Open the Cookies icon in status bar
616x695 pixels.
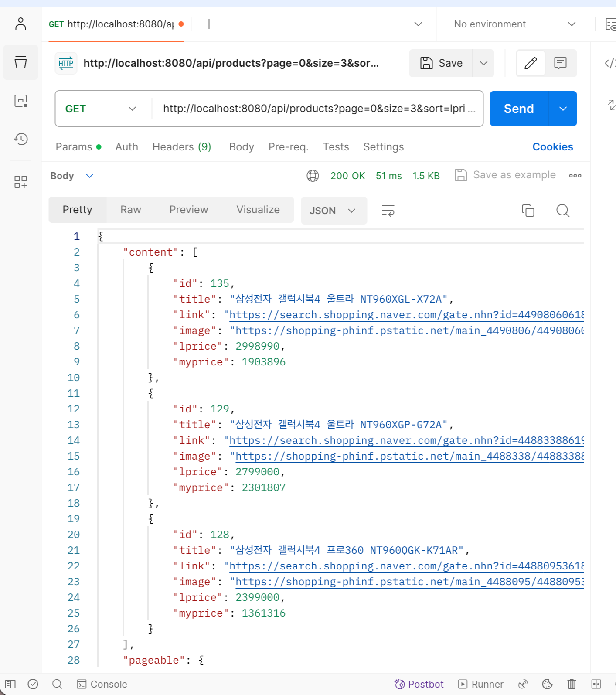point(547,684)
